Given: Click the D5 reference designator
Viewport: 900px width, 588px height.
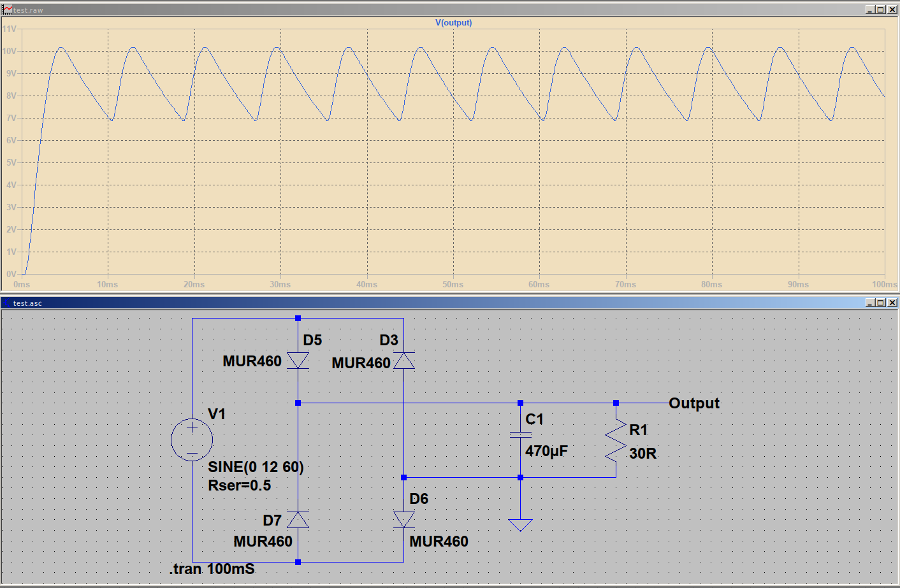Looking at the screenshot, I should (x=312, y=340).
